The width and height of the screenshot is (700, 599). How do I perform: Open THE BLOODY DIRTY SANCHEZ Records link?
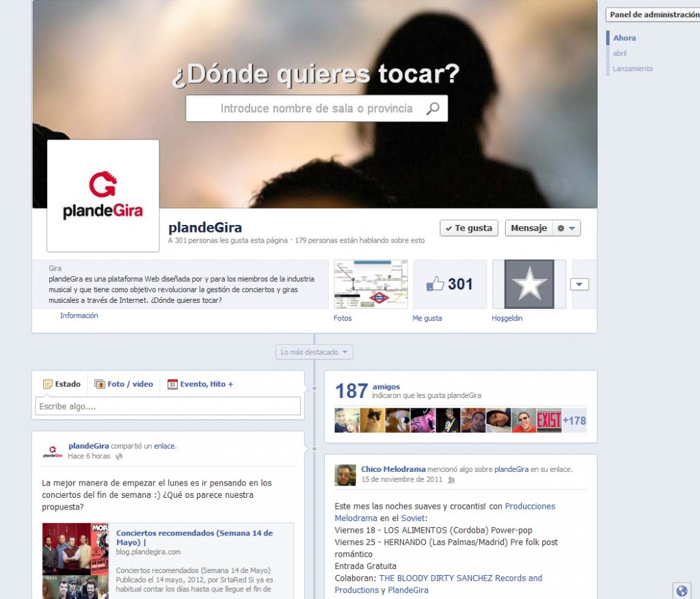click(461, 578)
